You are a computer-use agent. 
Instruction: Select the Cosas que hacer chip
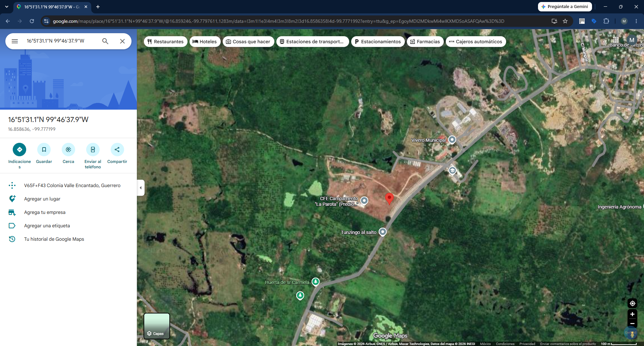point(248,42)
